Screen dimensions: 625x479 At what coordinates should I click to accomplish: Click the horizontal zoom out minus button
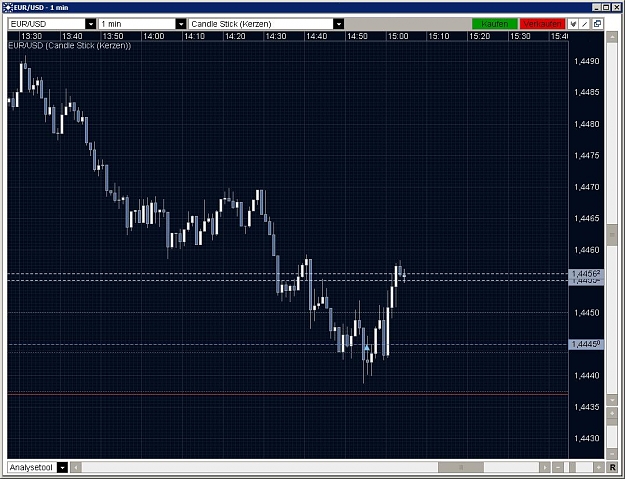[558, 467]
